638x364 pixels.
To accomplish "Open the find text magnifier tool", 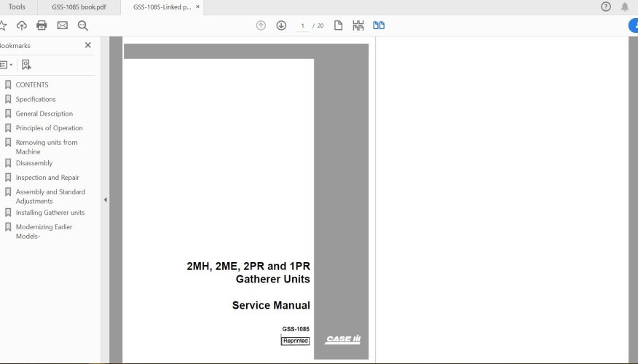I will pyautogui.click(x=83, y=25).
